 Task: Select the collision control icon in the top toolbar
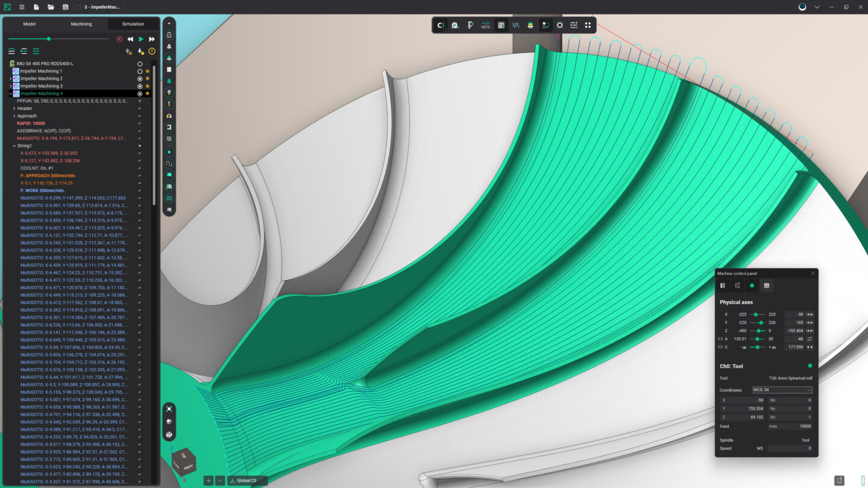(x=441, y=25)
